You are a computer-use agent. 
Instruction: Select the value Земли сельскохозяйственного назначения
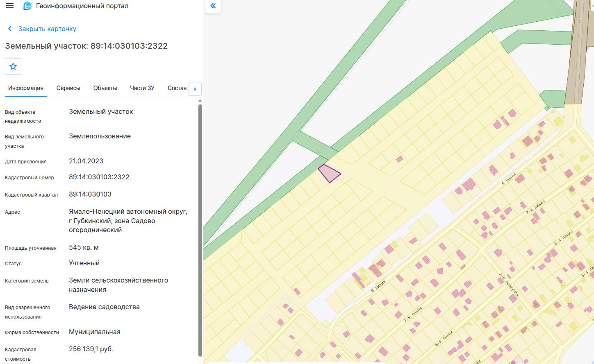coord(118,285)
